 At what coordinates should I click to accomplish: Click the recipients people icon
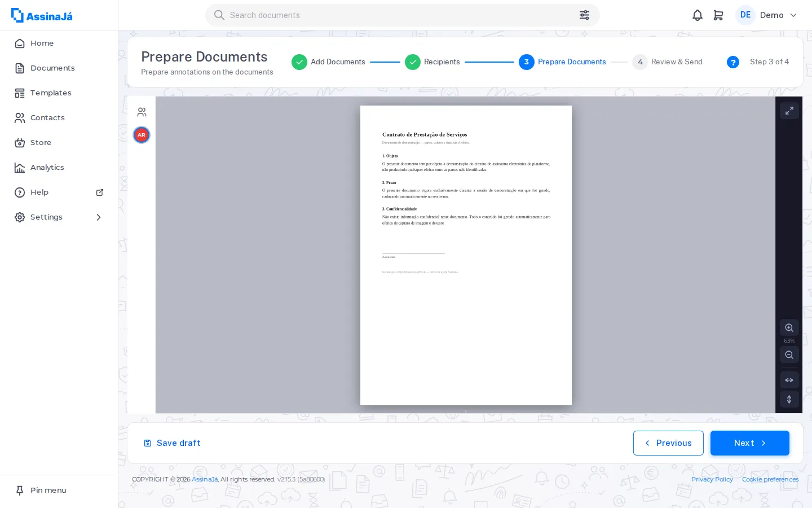(x=142, y=112)
